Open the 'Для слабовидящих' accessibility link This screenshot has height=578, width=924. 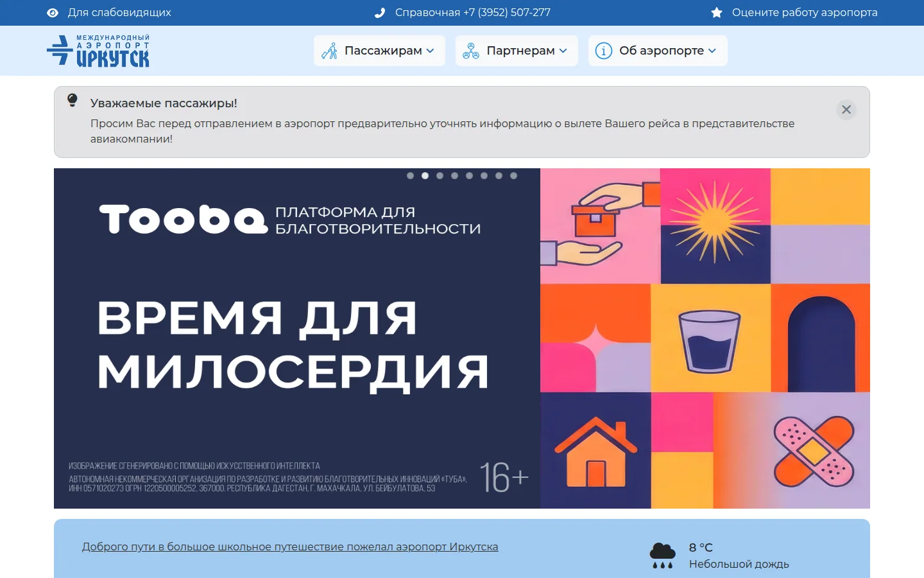click(119, 12)
